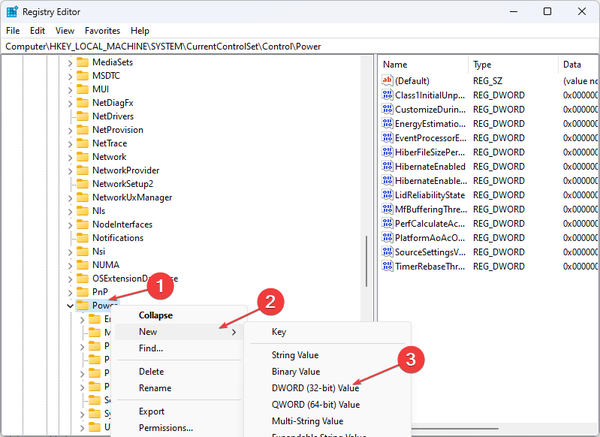The height and width of the screenshot is (437, 600).
Task: Click the TimerRebaseThr value icon
Action: (x=388, y=267)
